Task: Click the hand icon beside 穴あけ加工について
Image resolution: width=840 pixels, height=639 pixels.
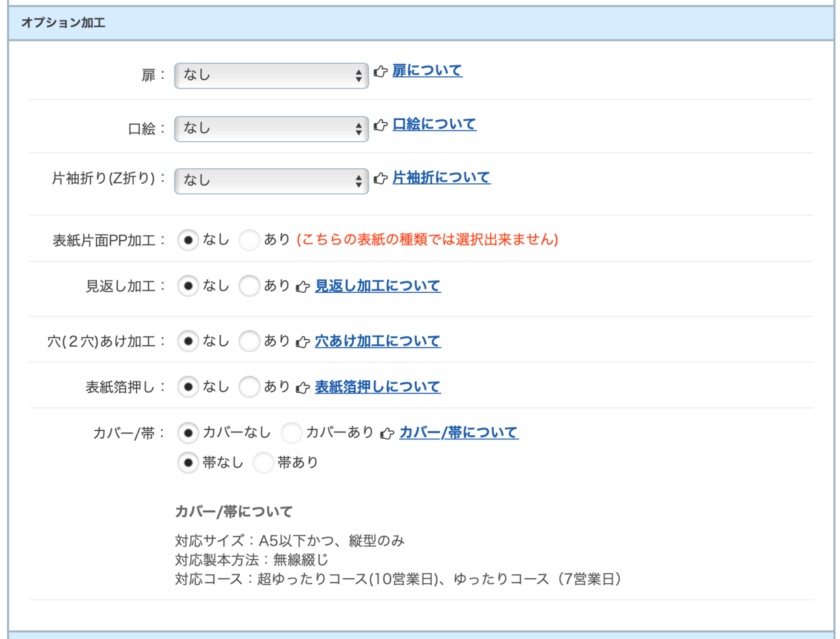Action: 303,341
